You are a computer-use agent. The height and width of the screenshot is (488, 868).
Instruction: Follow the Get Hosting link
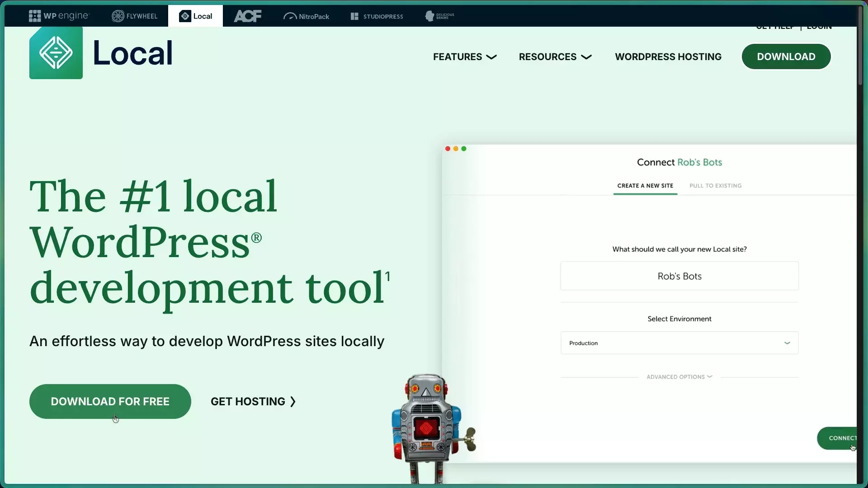253,401
